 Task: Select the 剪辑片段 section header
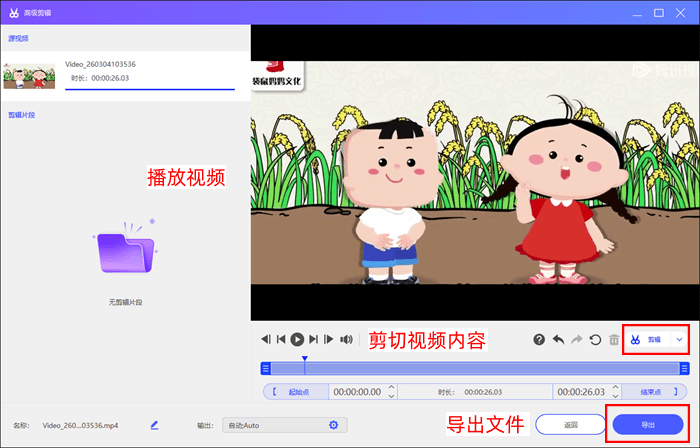[x=21, y=115]
